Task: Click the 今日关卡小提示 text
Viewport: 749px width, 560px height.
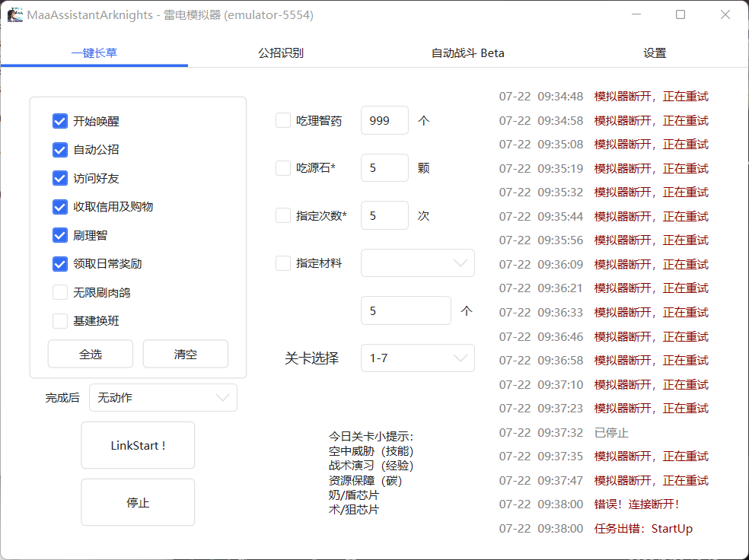Action: [371, 436]
